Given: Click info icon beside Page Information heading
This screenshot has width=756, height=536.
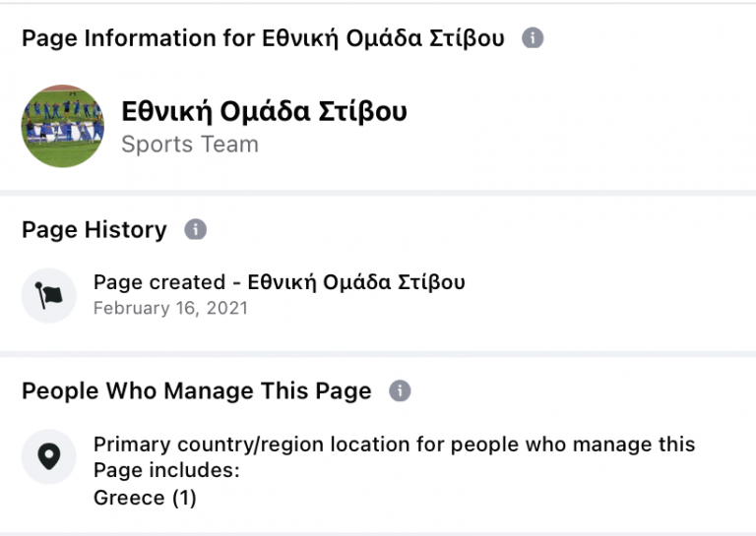Looking at the screenshot, I should pos(533,38).
